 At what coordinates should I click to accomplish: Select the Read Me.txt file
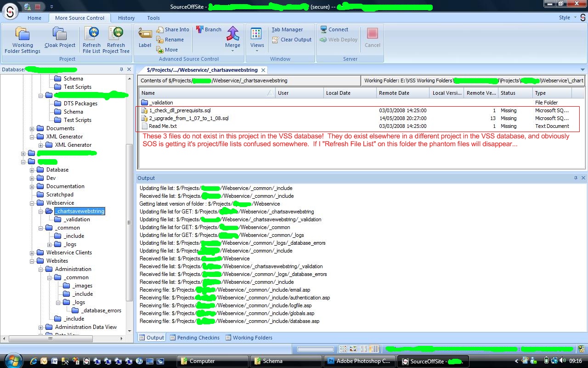355,126
